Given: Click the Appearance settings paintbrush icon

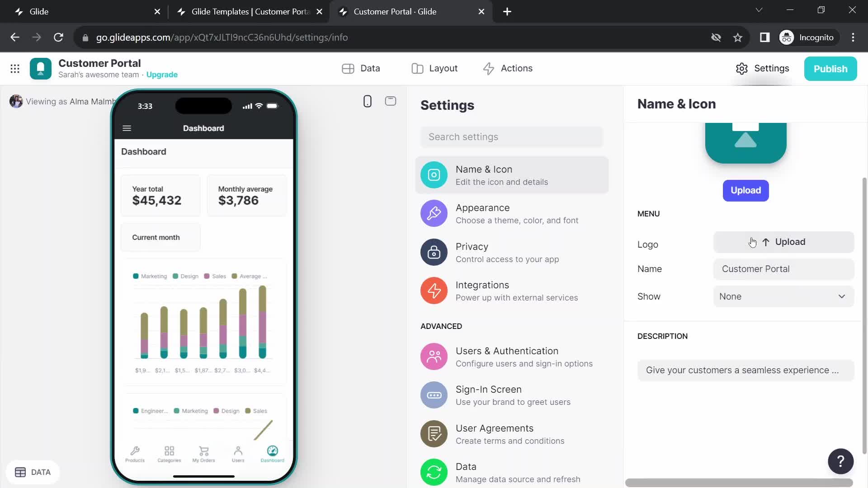Looking at the screenshot, I should 434,213.
